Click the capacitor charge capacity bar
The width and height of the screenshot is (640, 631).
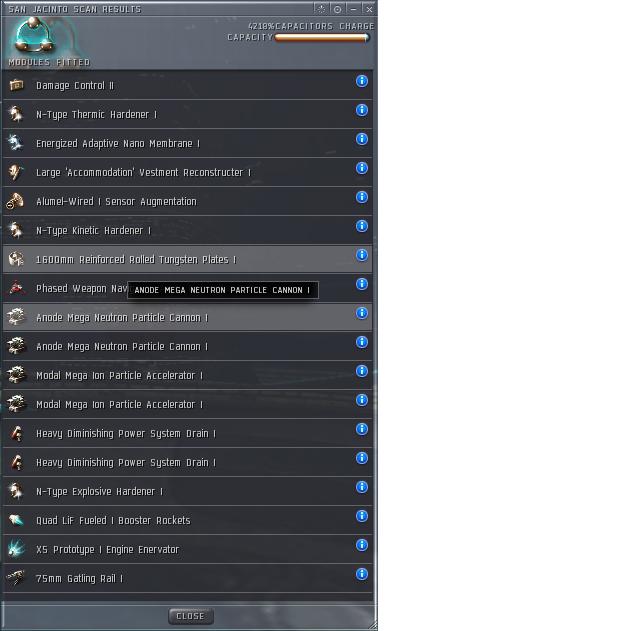click(322, 38)
